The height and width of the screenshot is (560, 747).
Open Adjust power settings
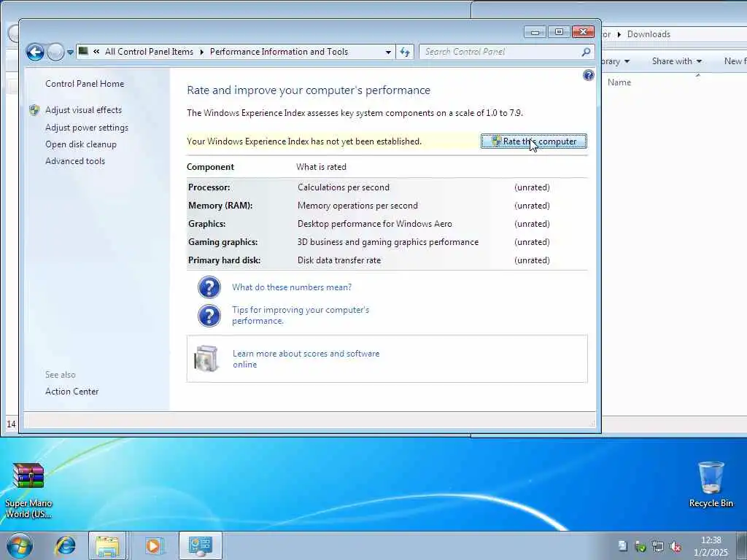[87, 128]
